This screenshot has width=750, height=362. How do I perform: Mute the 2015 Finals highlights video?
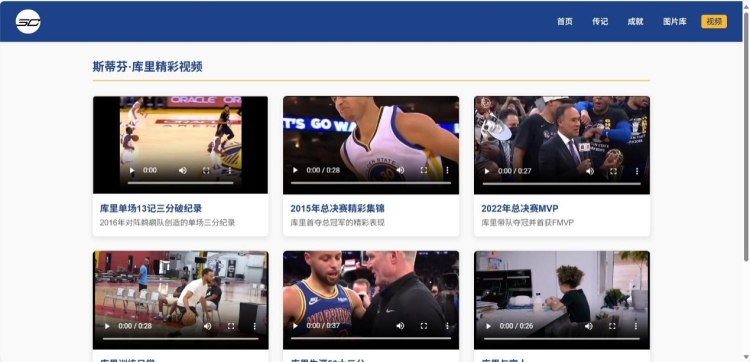click(400, 170)
